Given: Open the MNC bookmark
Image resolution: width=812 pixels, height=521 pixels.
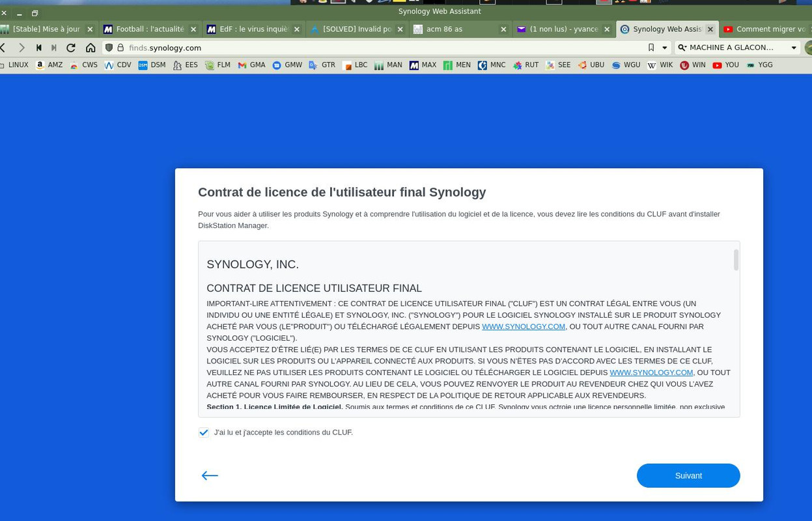Looking at the screenshot, I should tap(491, 65).
